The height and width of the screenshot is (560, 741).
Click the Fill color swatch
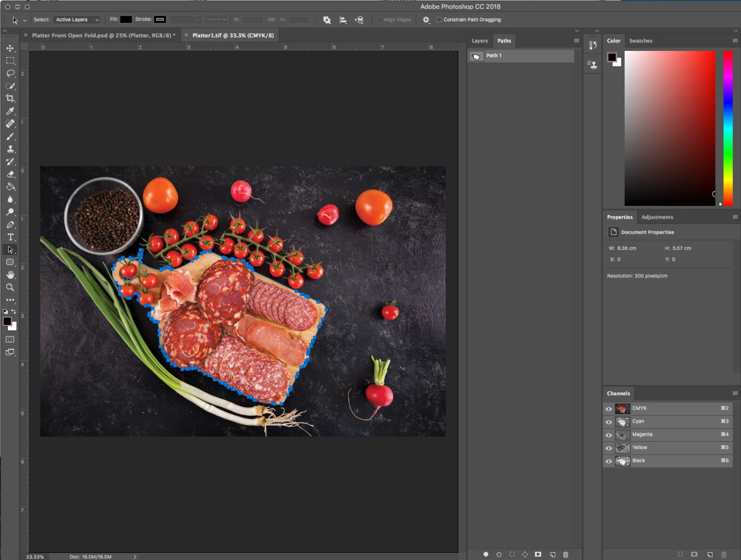click(x=126, y=19)
